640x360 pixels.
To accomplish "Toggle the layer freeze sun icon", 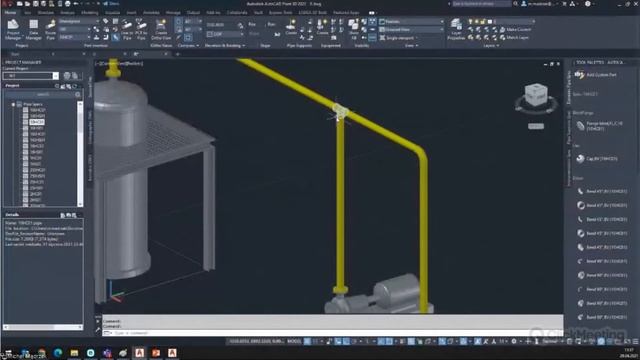I will click(477, 21).
